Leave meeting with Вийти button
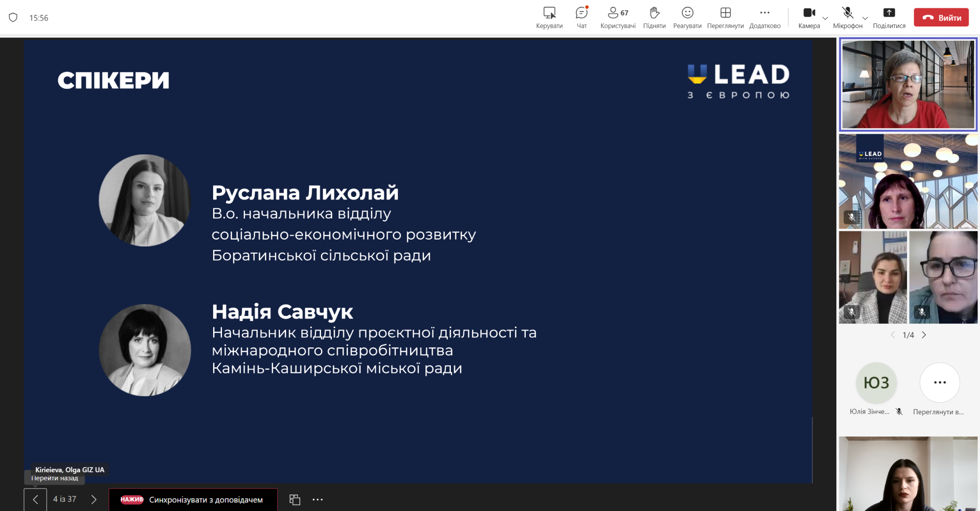This screenshot has height=511, width=980. coord(941,18)
